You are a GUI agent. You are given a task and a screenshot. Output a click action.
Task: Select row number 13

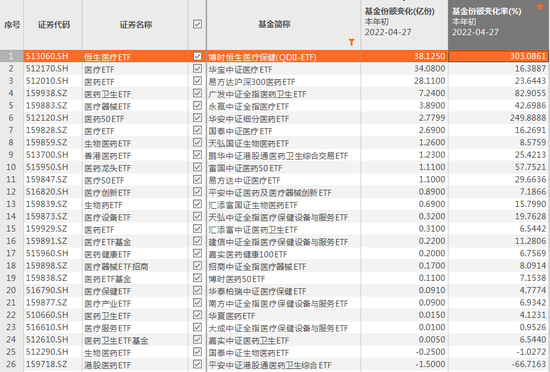[11, 204]
